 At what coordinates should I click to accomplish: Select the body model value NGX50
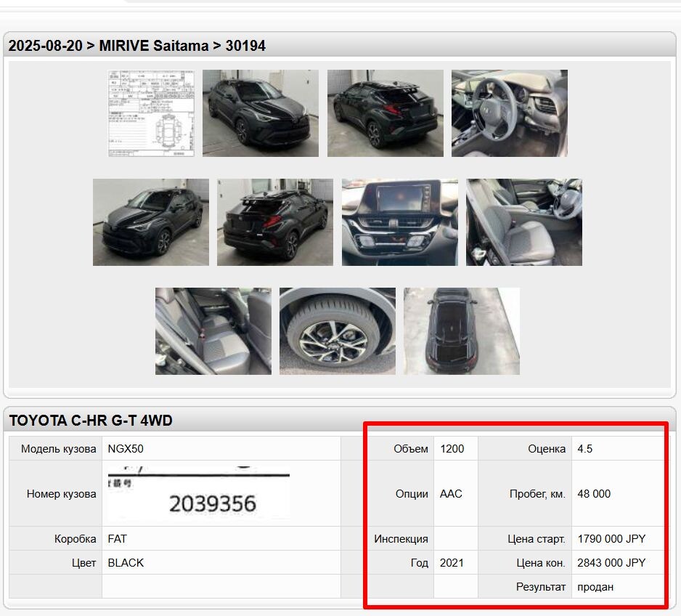click(126, 449)
